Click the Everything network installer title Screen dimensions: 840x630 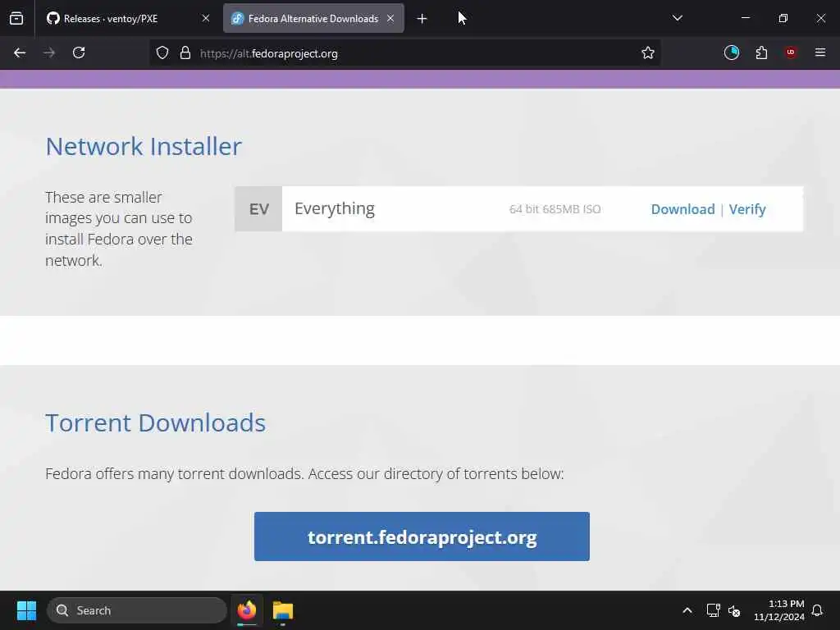335,208
